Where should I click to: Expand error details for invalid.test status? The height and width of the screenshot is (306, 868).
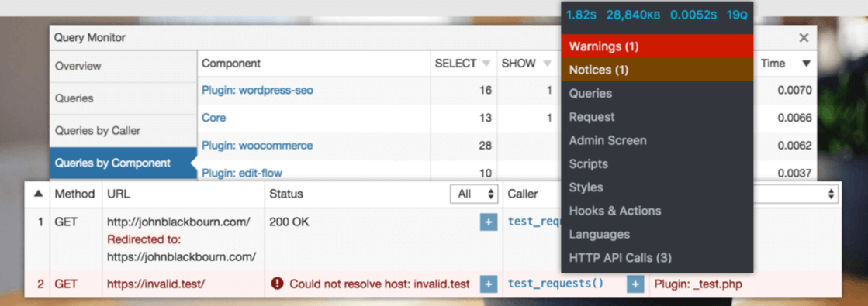(x=488, y=284)
